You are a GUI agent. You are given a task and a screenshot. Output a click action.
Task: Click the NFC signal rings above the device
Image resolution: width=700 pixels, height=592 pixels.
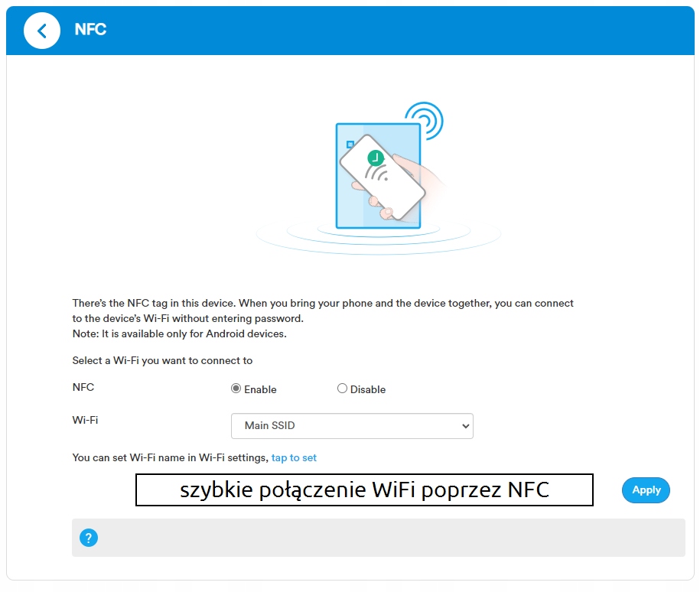pyautogui.click(x=425, y=121)
